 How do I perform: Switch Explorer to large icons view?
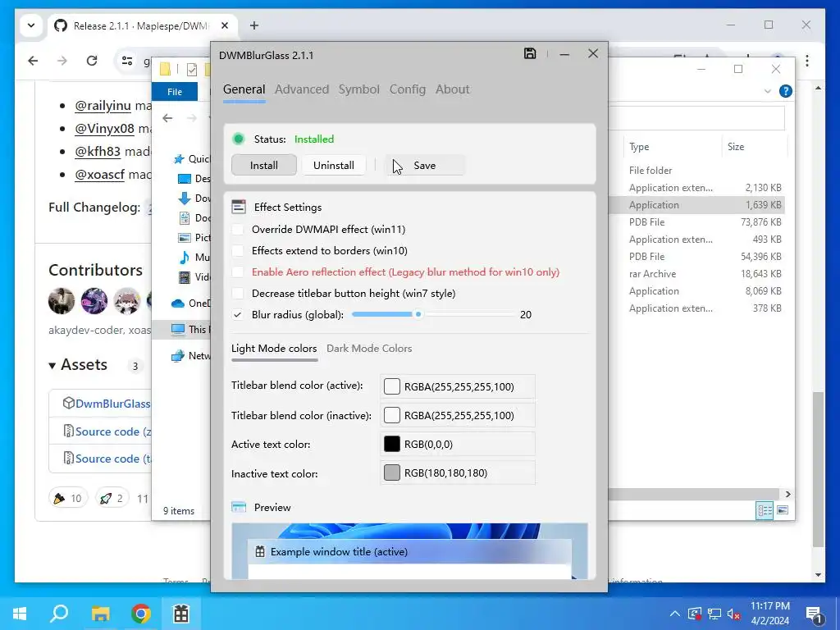coord(783,510)
